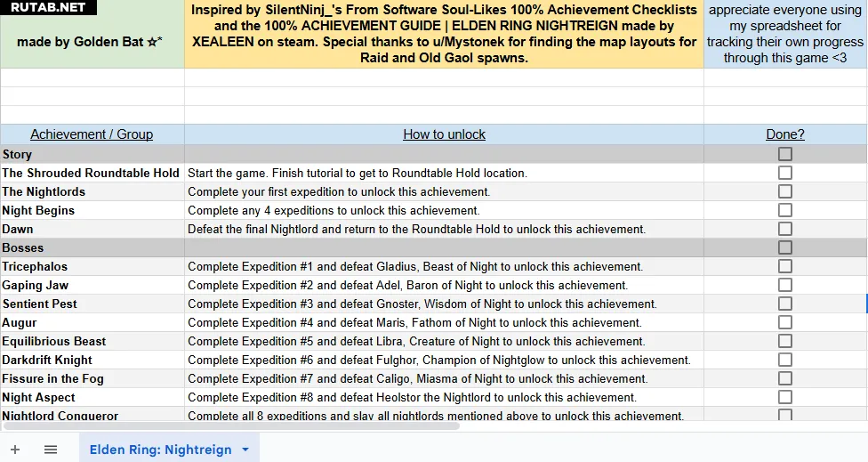Select the Dawn achievement cell
Image resolution: width=868 pixels, height=462 pixels.
pyautogui.click(x=92, y=229)
